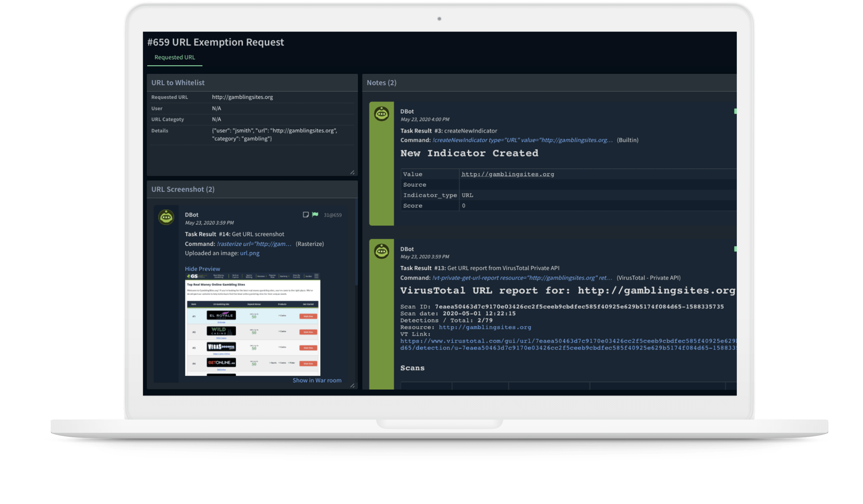Expand truncated !createNewIndicator command text
863x504 pixels.
522,140
